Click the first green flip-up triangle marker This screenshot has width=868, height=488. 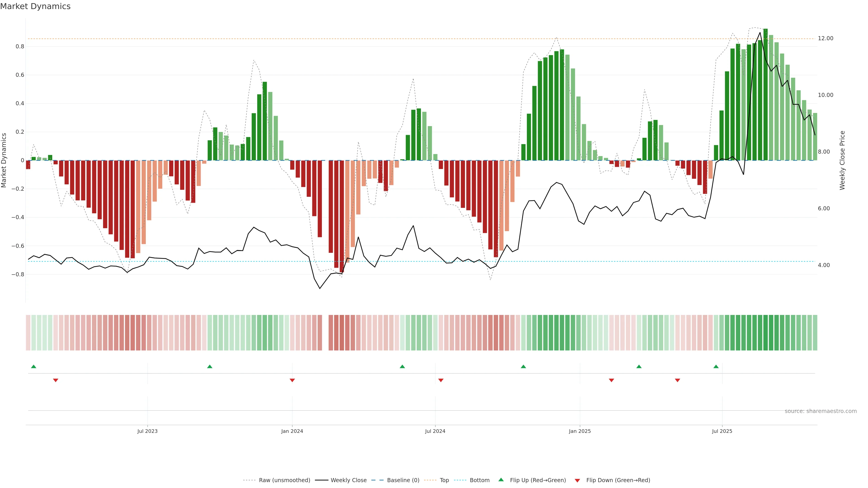(33, 366)
